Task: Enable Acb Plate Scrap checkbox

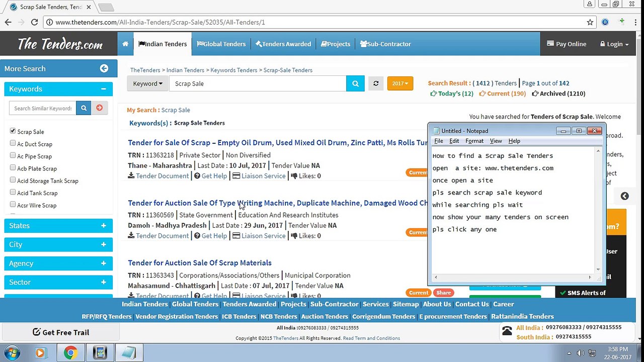Action: [x=13, y=168]
